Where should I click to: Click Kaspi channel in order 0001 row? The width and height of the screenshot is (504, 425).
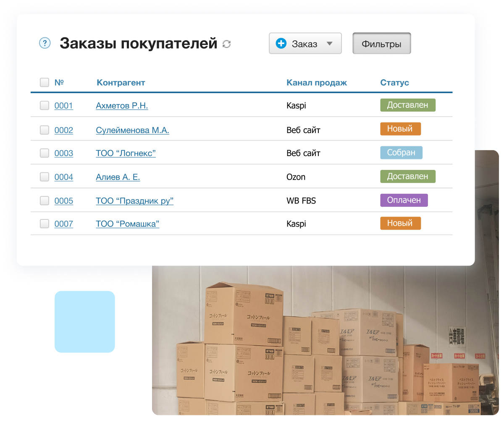click(296, 106)
